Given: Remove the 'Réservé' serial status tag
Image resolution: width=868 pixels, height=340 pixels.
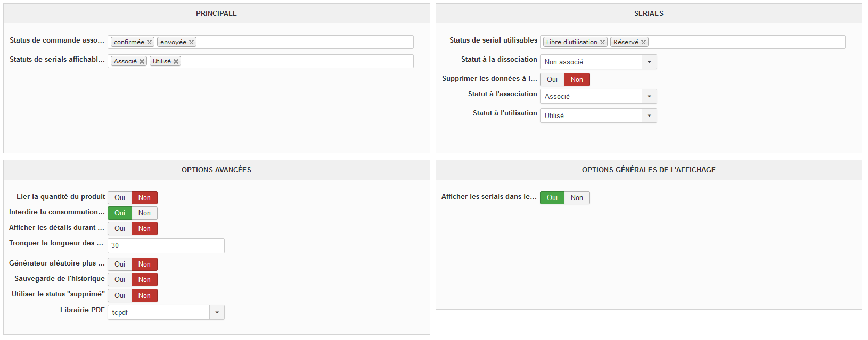Looking at the screenshot, I should tap(644, 43).
